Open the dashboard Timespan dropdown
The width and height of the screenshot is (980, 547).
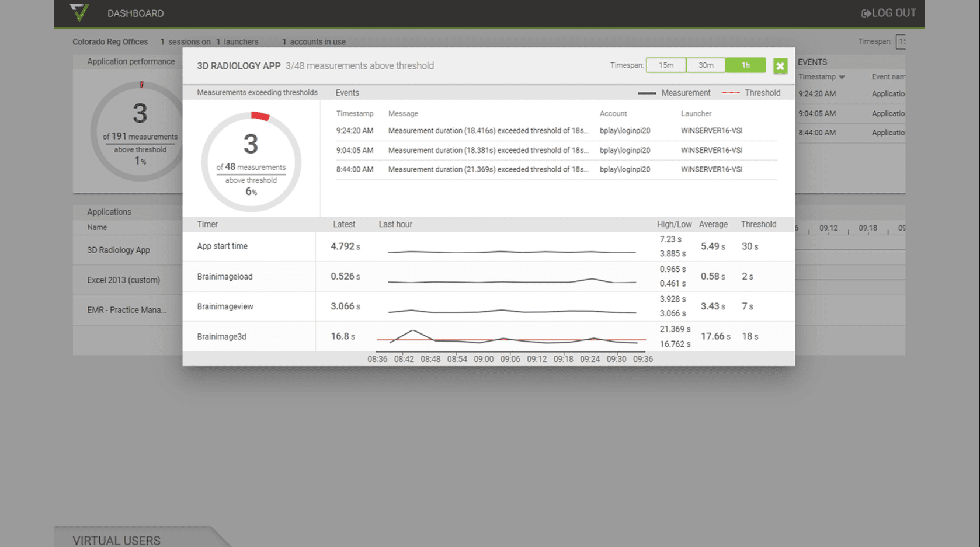pos(901,41)
